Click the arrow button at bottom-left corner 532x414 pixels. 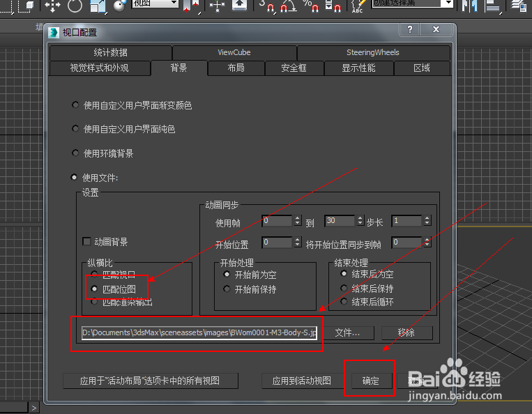(x=33, y=408)
